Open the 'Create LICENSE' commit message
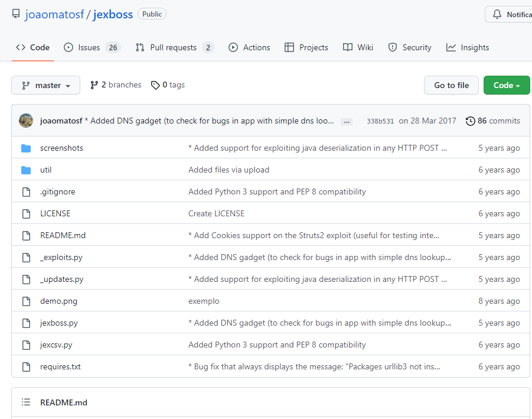Image resolution: width=532 pixels, height=419 pixels. (216, 213)
